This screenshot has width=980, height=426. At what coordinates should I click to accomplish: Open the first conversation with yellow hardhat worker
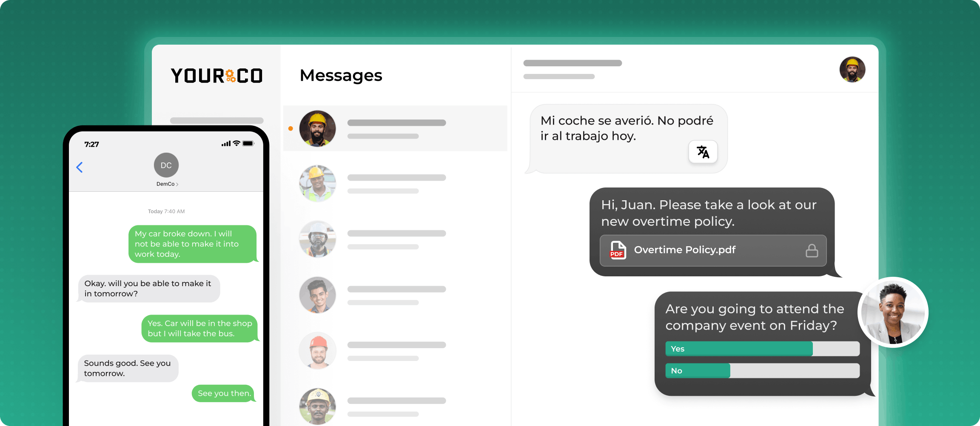pyautogui.click(x=395, y=128)
